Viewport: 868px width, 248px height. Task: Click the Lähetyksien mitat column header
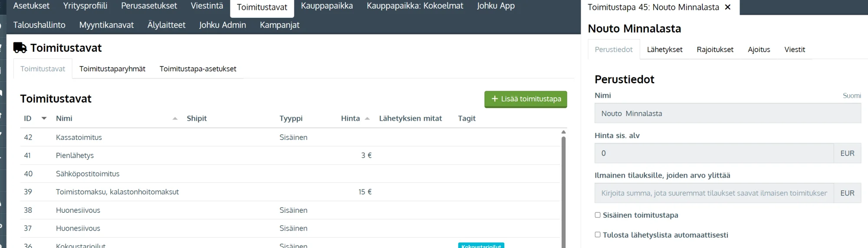[410, 119]
